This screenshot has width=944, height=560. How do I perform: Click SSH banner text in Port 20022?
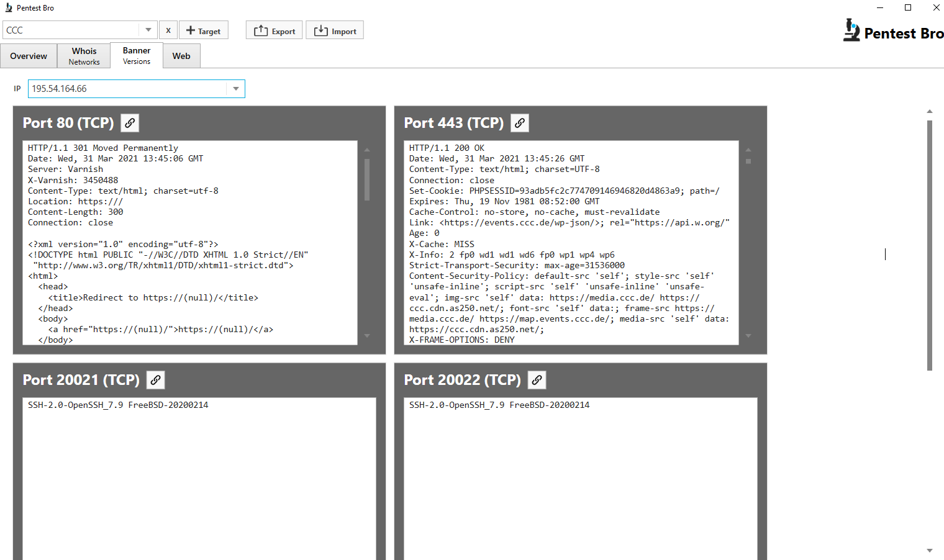(499, 405)
